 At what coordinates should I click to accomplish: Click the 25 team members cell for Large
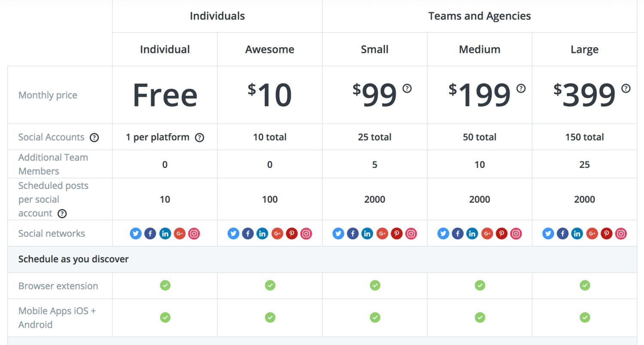pos(585,165)
